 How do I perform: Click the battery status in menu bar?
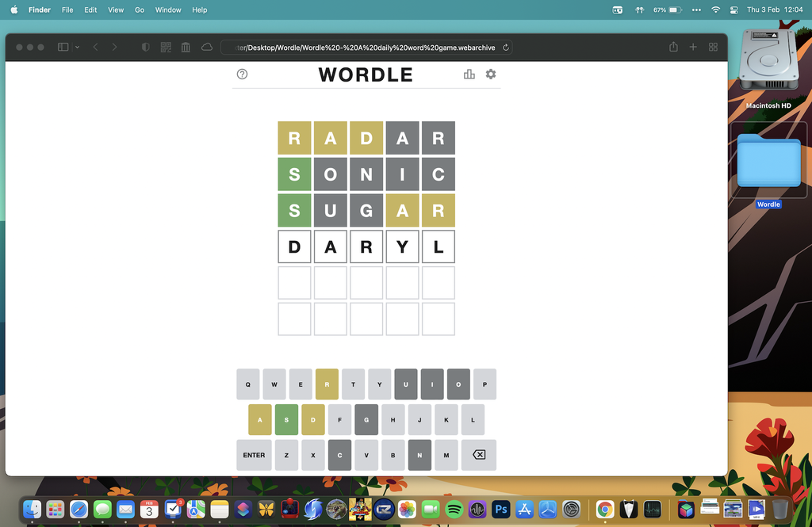668,10
